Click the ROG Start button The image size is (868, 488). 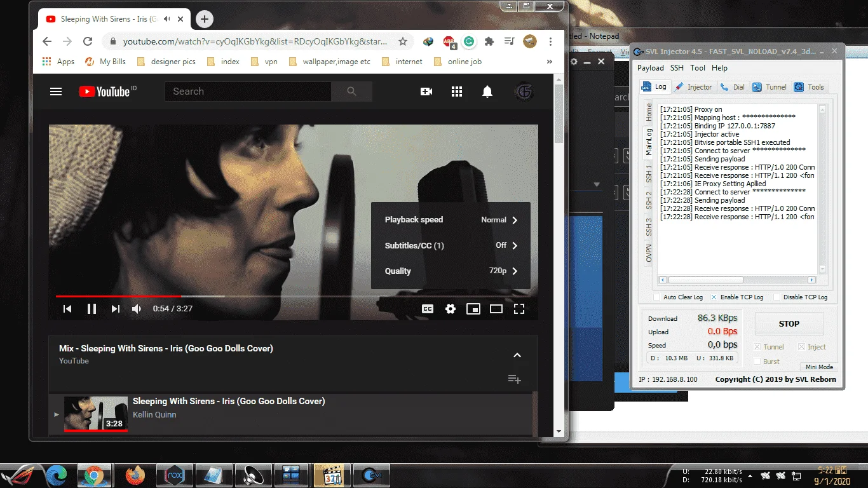point(18,475)
